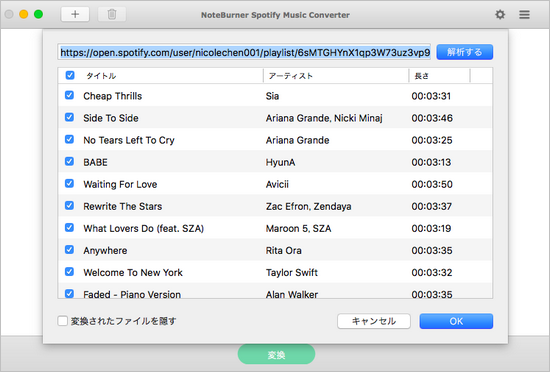Click the green 変換 button
Screen dimensions: 550x372
276,354
